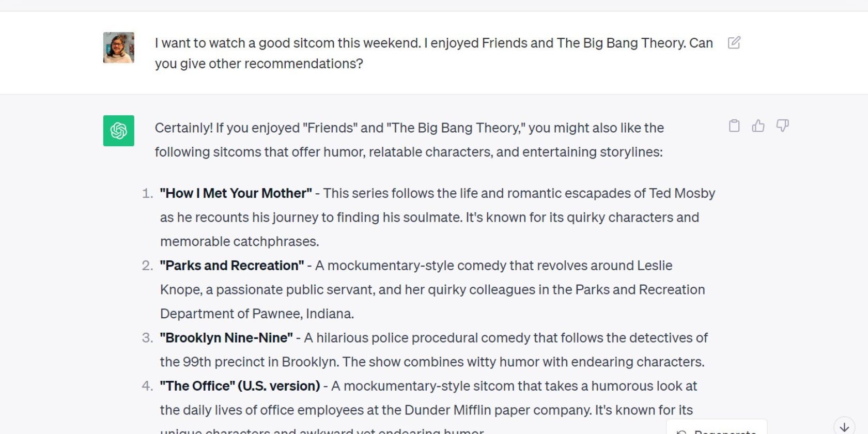Image resolution: width=868 pixels, height=434 pixels.
Task: Click the "memorable catchphrases." text line
Action: click(x=239, y=241)
